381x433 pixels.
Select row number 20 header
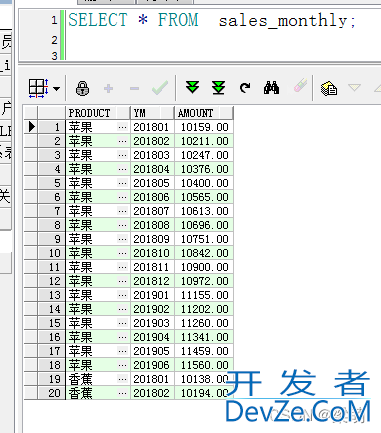coord(52,393)
